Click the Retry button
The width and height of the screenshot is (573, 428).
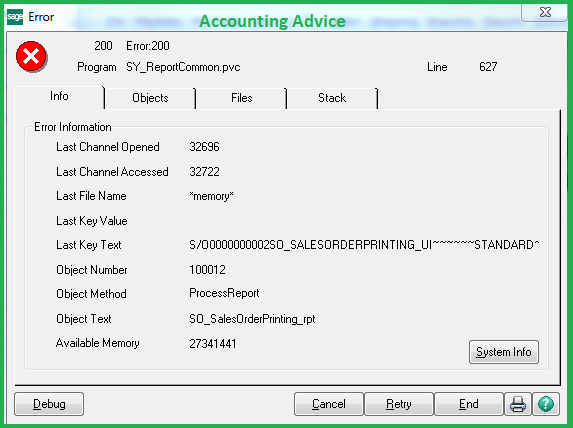point(399,404)
